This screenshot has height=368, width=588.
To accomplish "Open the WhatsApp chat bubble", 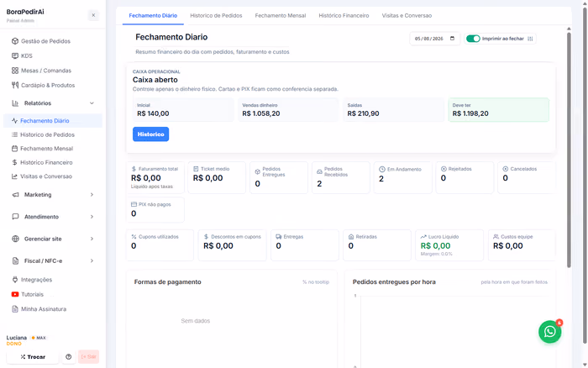I will coord(549,332).
